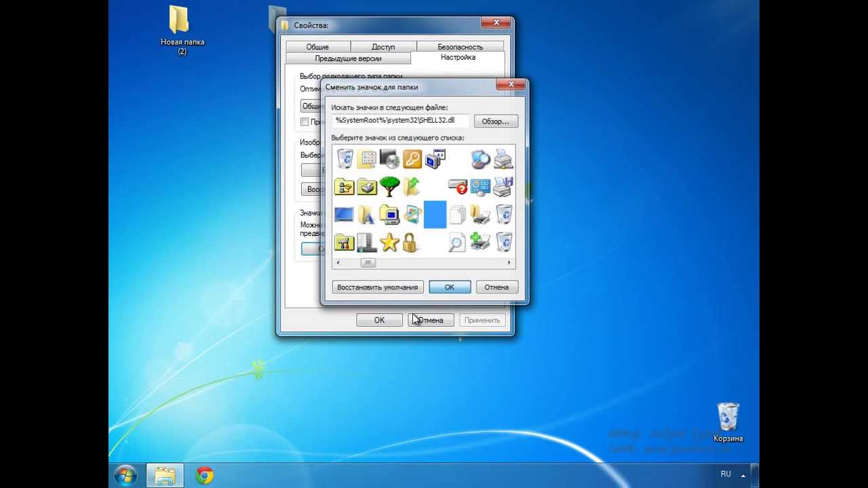Switch to the Общие tab in Свойства
Screen dimensions: 868x488
pyautogui.click(x=317, y=47)
